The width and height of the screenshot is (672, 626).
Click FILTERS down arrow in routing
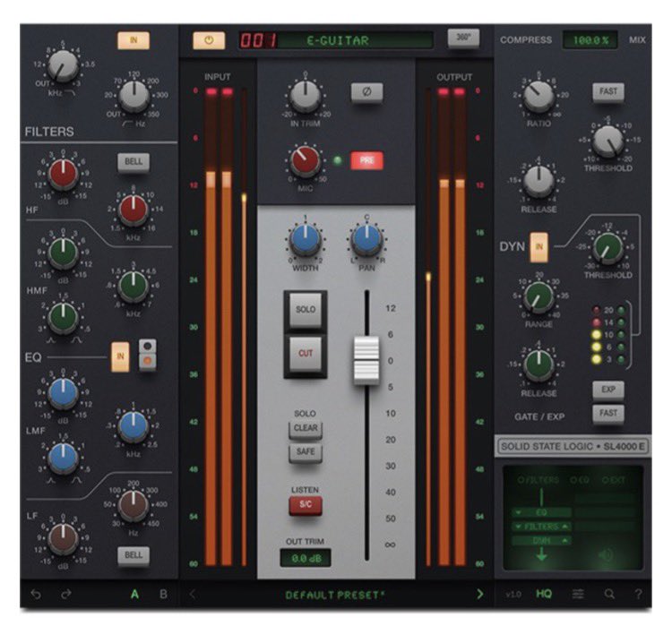pyautogui.click(x=519, y=527)
